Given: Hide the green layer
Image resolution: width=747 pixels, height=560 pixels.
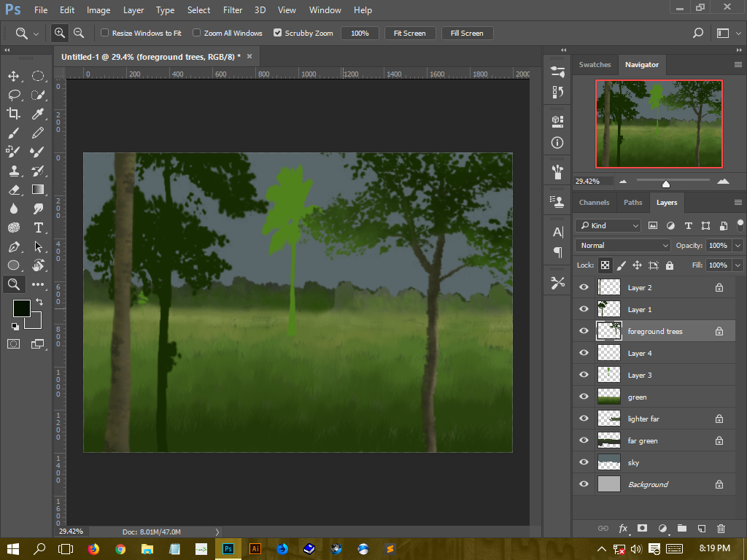Looking at the screenshot, I should (x=584, y=397).
